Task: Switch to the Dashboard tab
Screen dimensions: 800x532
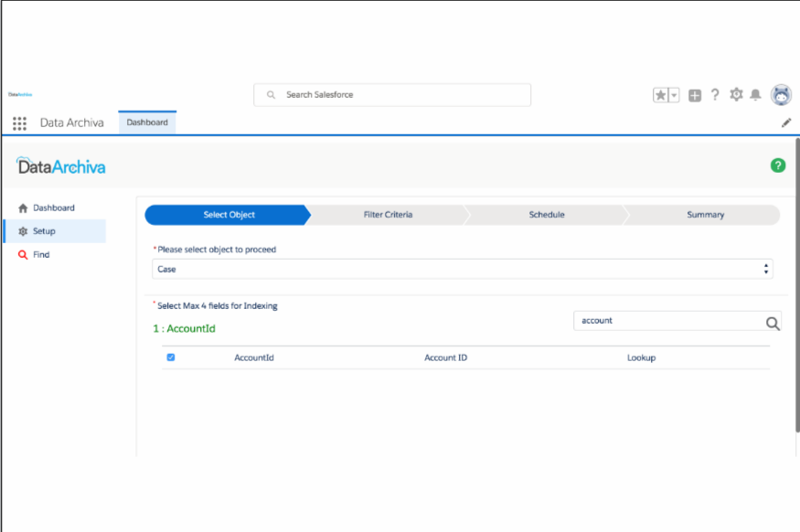Action: (x=147, y=122)
